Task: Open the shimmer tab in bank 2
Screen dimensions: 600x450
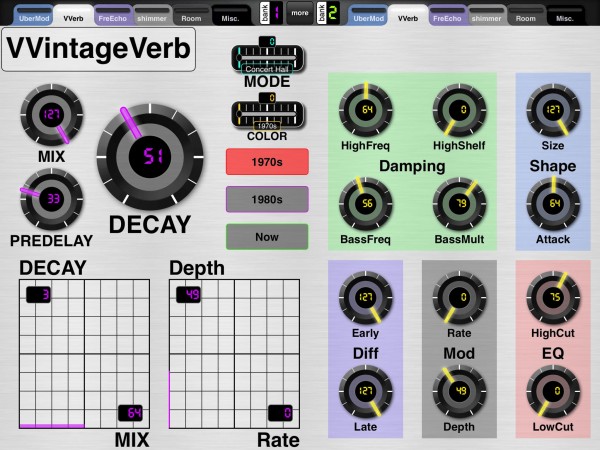Action: 486,16
